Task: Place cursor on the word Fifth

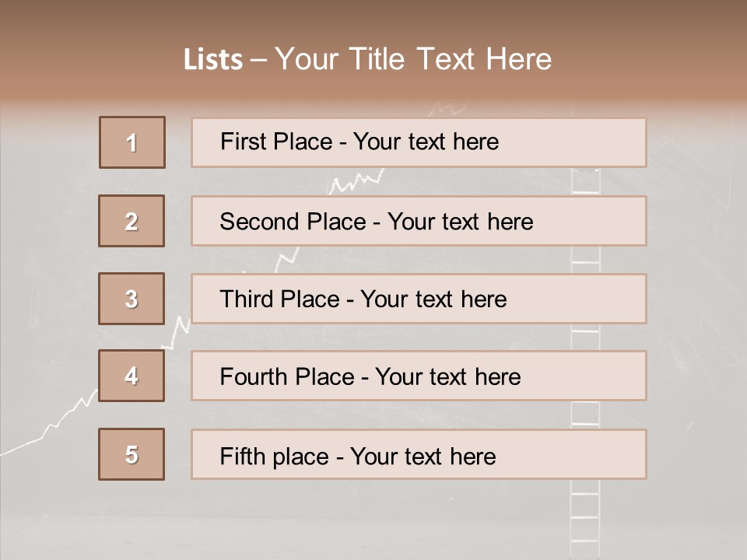Action: (x=243, y=456)
